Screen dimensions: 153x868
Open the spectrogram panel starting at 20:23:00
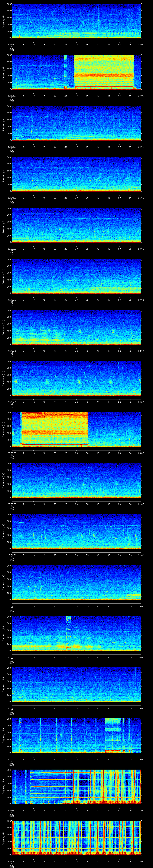(x=76, y=123)
